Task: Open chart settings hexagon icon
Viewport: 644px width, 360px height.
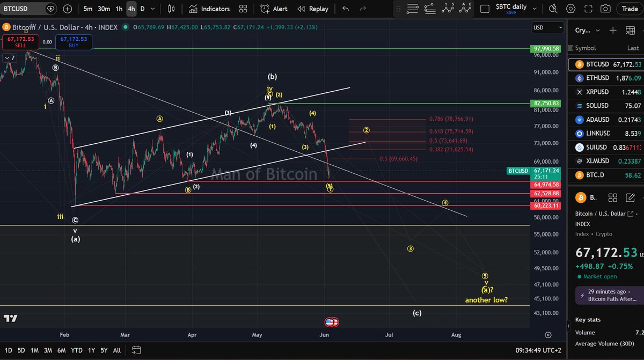Action: point(570,9)
